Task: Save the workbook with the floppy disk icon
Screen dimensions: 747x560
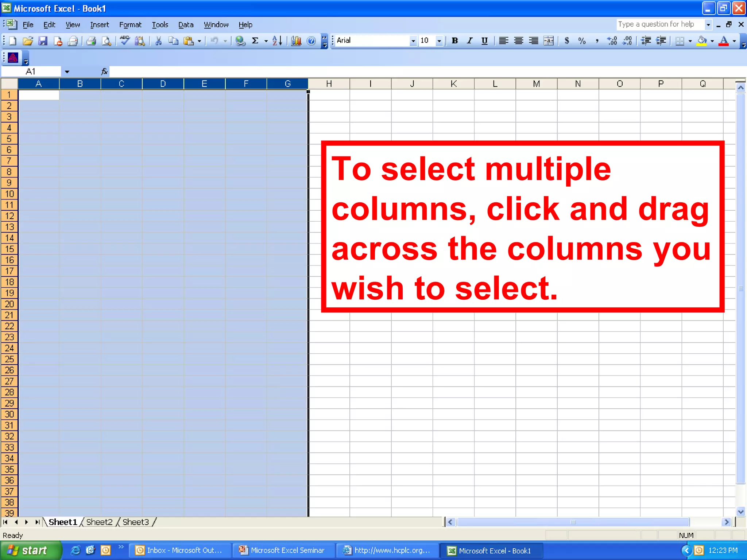Action: [x=43, y=41]
